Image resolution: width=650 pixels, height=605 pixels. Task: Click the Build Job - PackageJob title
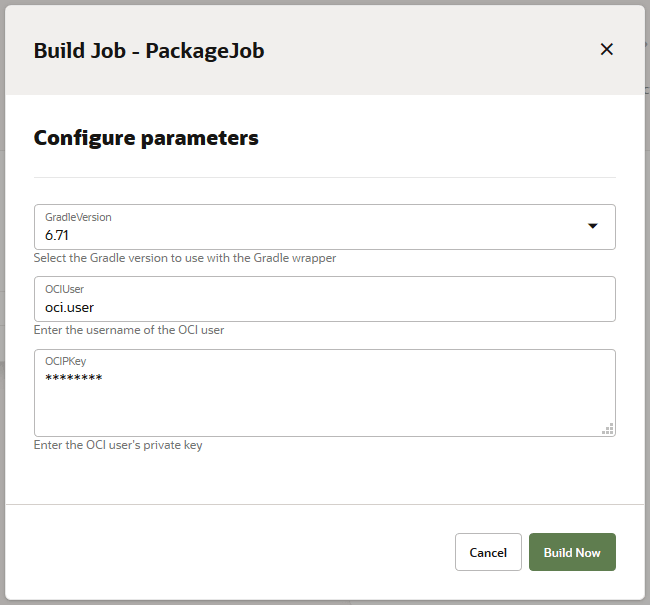(149, 50)
